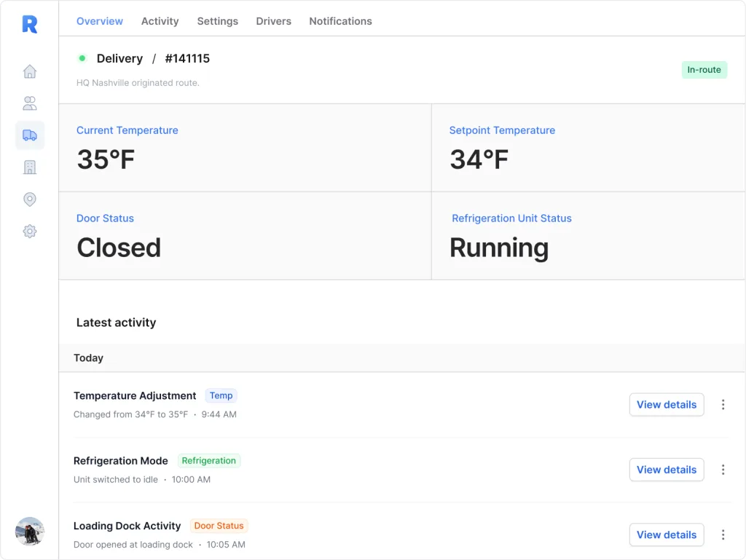The image size is (746, 560).
Task: View details for Temperature Adjustment
Action: click(667, 405)
